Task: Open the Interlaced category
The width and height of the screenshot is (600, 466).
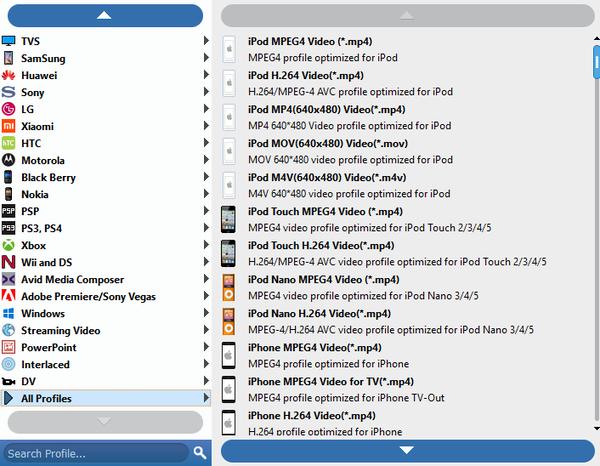Action: (x=105, y=364)
